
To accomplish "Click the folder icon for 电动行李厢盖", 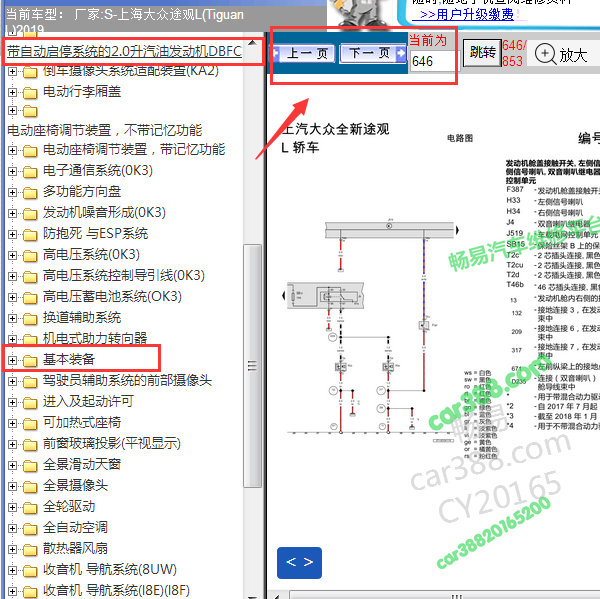I will (x=30, y=93).
